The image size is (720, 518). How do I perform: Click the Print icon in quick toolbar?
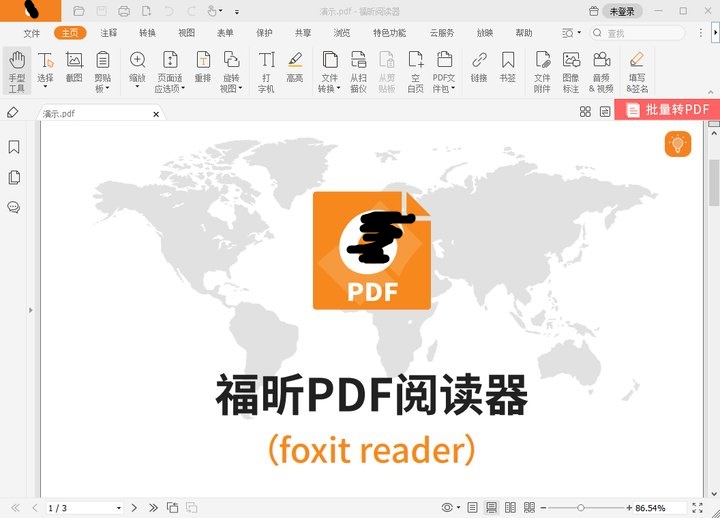pyautogui.click(x=124, y=11)
